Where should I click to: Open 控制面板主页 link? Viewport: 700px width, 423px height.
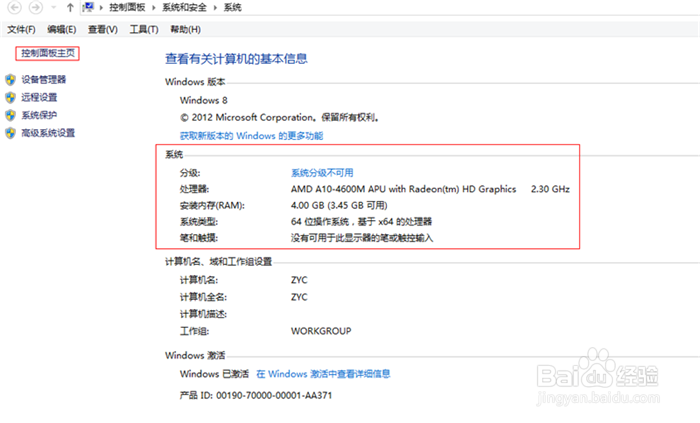48,53
